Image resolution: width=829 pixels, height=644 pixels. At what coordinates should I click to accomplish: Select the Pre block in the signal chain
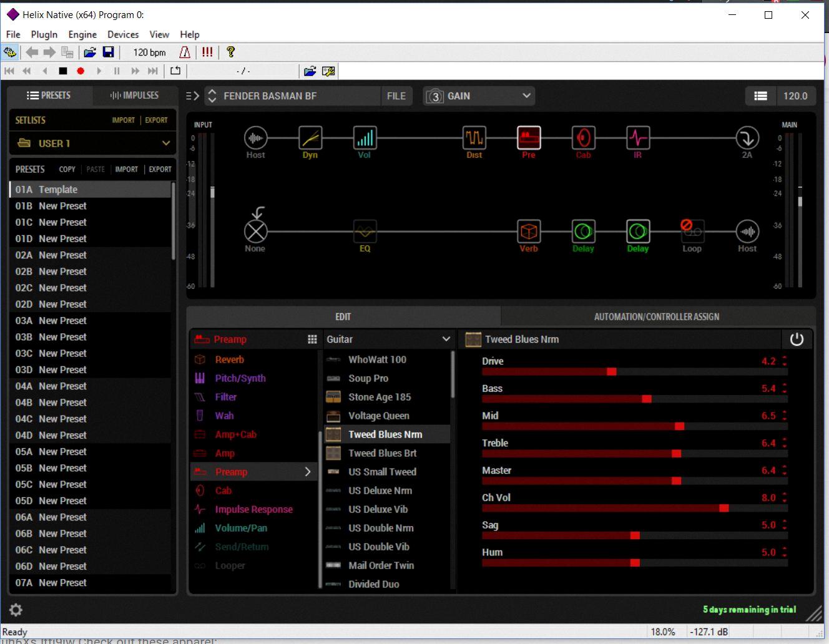[x=528, y=139]
